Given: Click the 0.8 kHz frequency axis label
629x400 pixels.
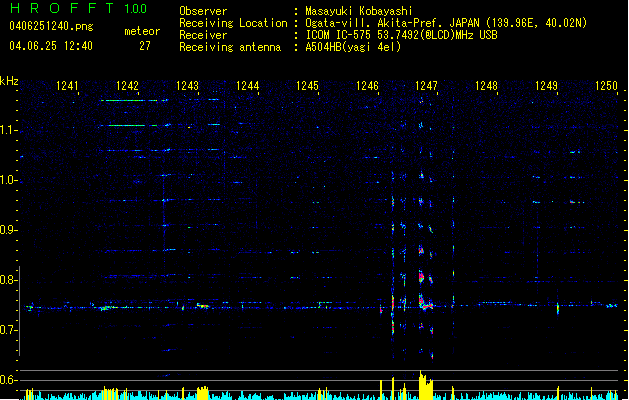Looking at the screenshot, I should pos(9,280).
